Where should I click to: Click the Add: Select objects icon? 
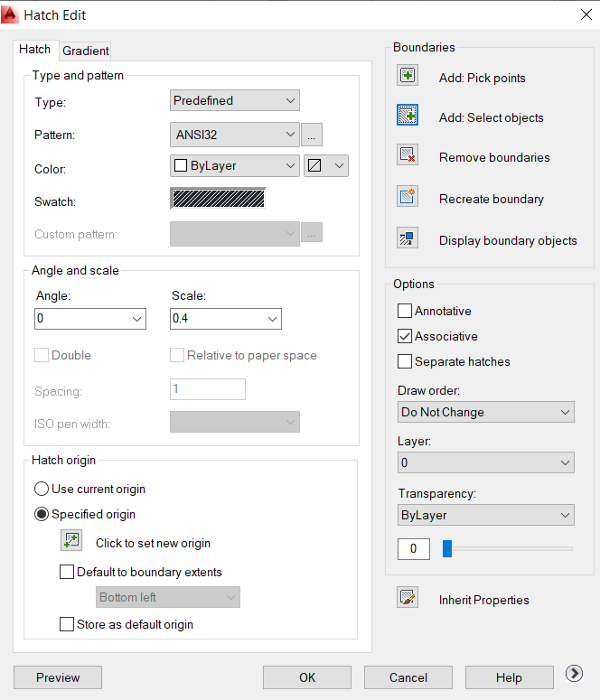click(x=408, y=116)
